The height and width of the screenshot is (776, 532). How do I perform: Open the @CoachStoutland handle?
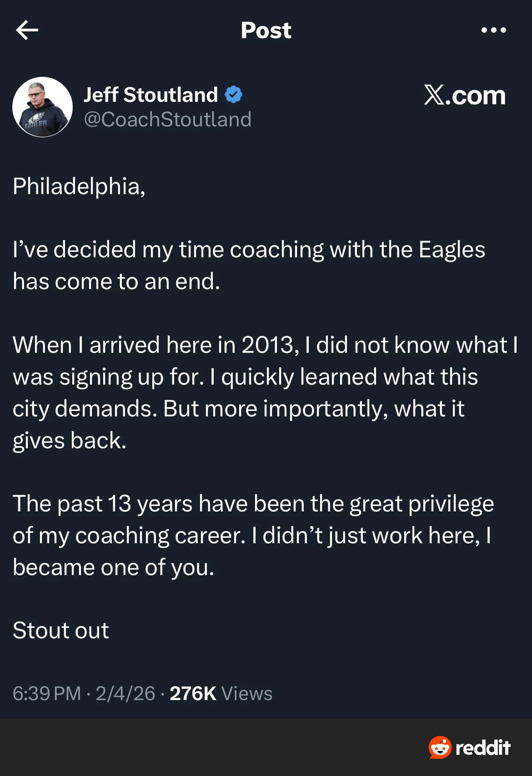click(x=167, y=119)
